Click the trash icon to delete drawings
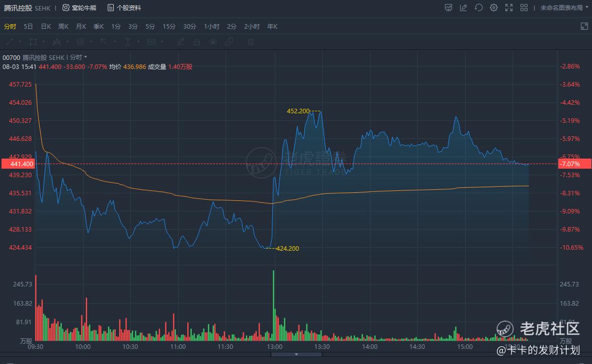The width and height of the screenshot is (592, 364). 250,42
